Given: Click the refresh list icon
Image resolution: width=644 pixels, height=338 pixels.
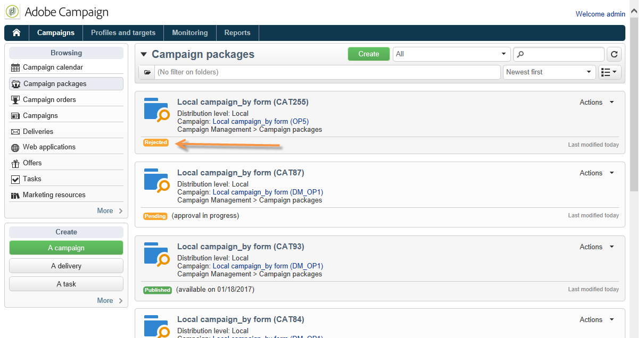Looking at the screenshot, I should tap(614, 54).
